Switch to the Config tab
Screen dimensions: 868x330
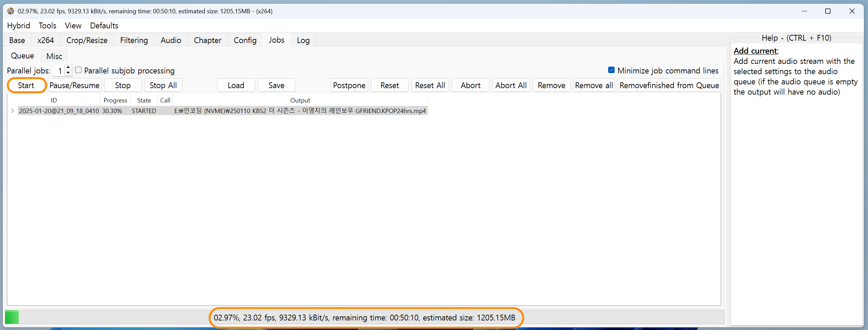pos(245,40)
